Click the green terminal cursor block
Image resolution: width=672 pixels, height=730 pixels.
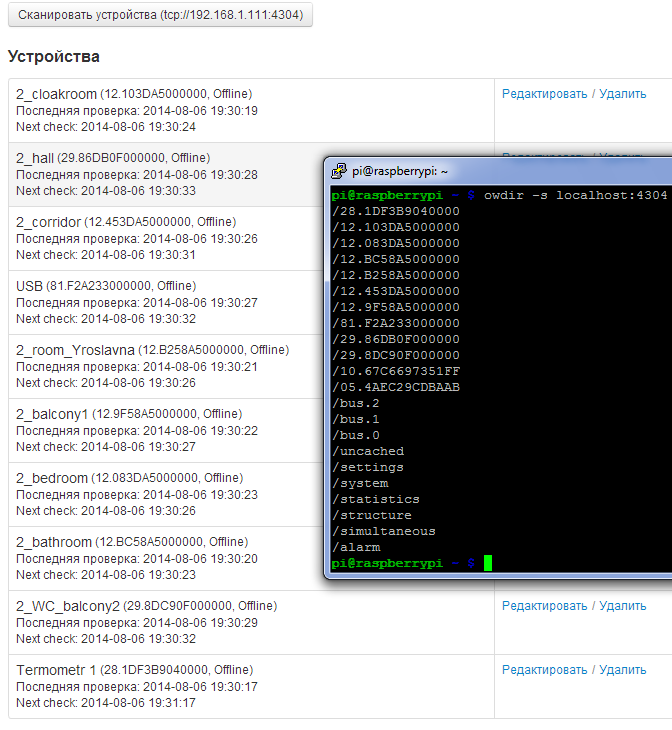[x=488, y=563]
